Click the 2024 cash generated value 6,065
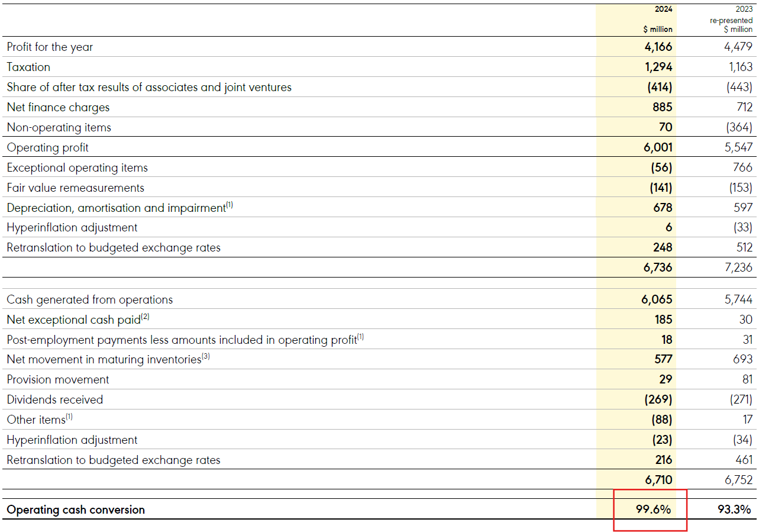This screenshot has height=532, width=759. point(657,299)
